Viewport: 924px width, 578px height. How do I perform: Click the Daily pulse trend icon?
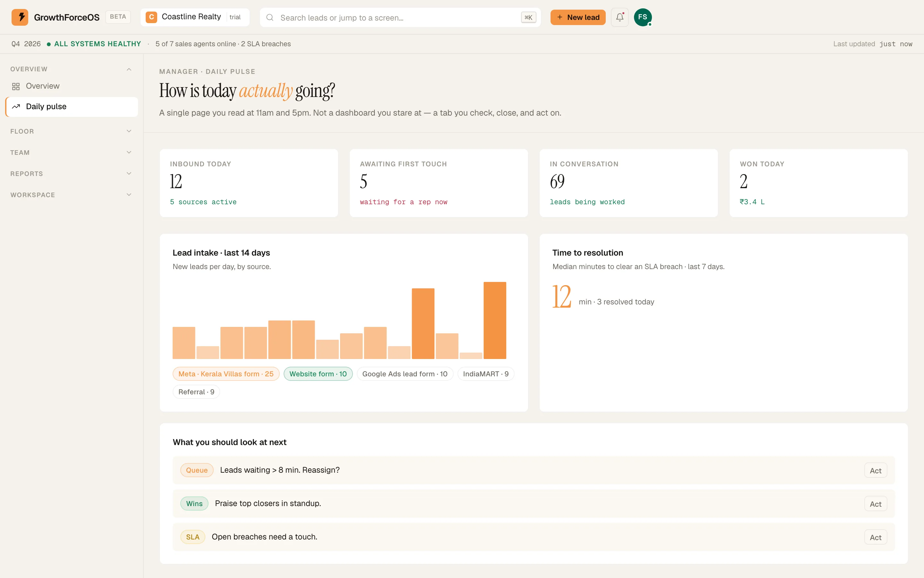tap(16, 107)
